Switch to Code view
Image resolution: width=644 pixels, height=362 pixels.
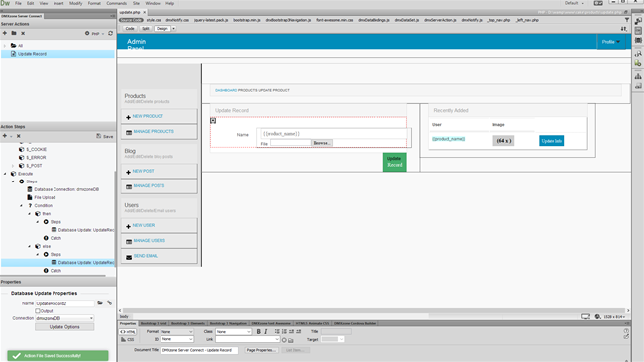tap(130, 29)
